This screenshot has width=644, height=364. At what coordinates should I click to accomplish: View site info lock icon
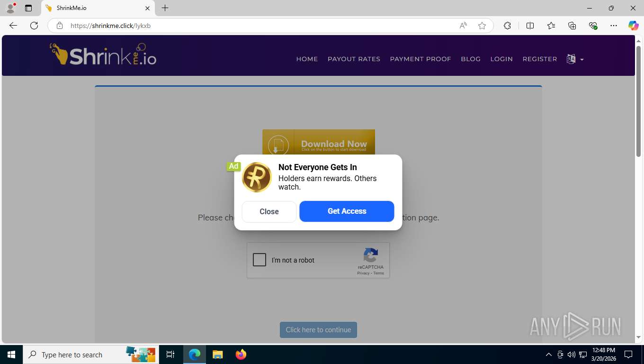pyautogui.click(x=60, y=26)
